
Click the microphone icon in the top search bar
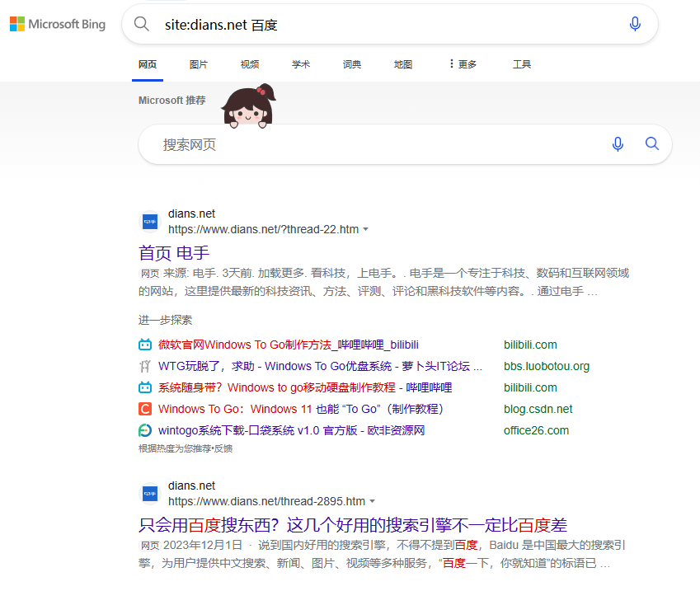[x=635, y=24]
